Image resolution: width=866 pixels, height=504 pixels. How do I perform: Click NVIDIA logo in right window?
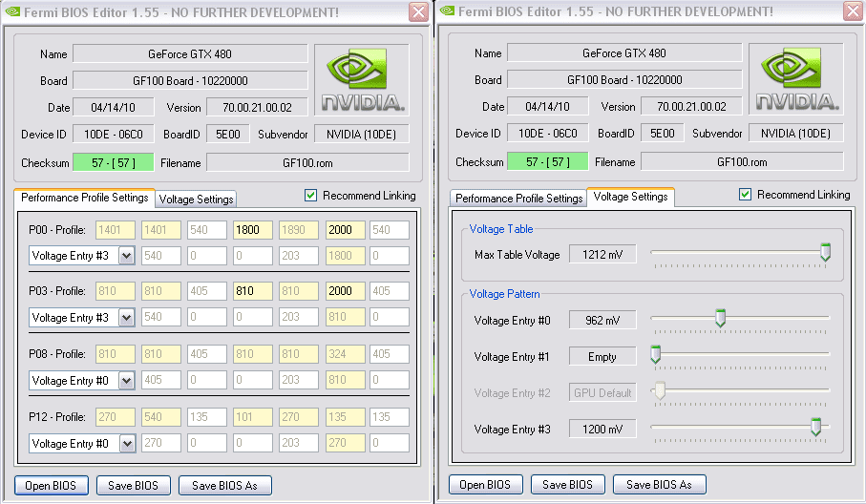click(796, 79)
